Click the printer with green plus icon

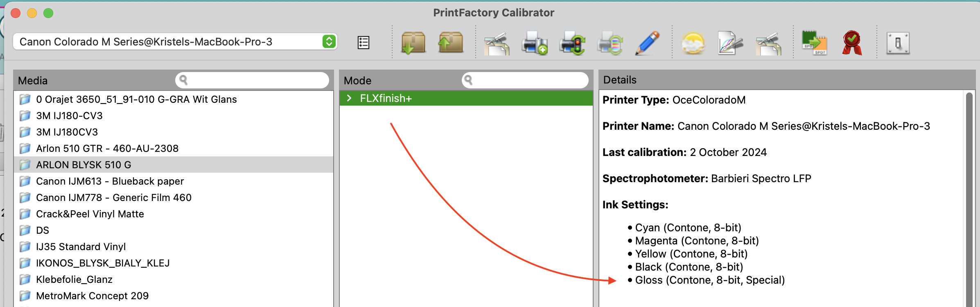pyautogui.click(x=534, y=43)
